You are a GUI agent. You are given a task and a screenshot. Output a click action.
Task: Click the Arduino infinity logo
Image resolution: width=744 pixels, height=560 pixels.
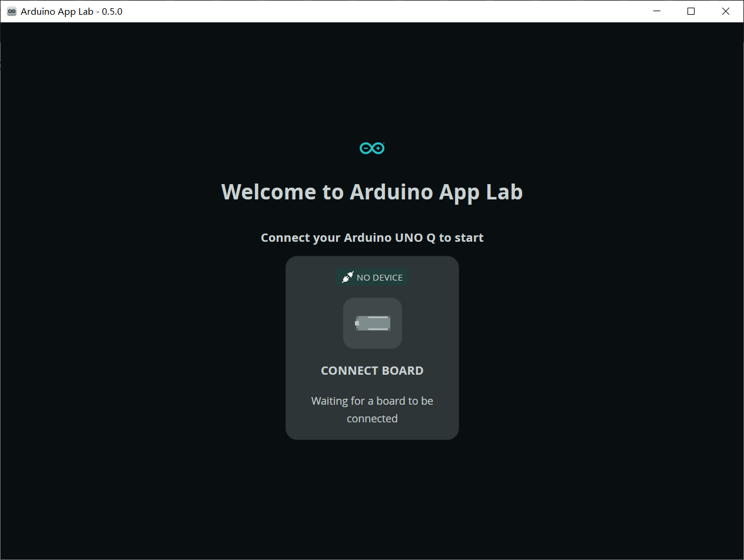[x=372, y=148]
